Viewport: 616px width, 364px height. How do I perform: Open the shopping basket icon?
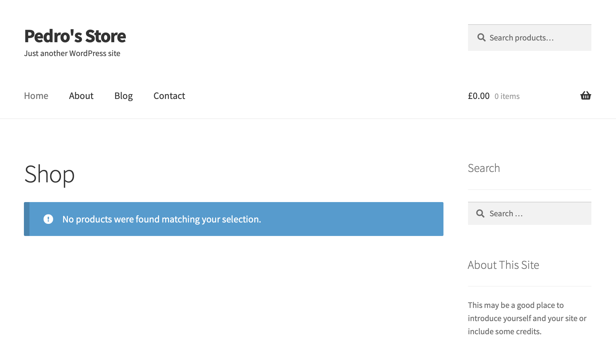coord(586,95)
